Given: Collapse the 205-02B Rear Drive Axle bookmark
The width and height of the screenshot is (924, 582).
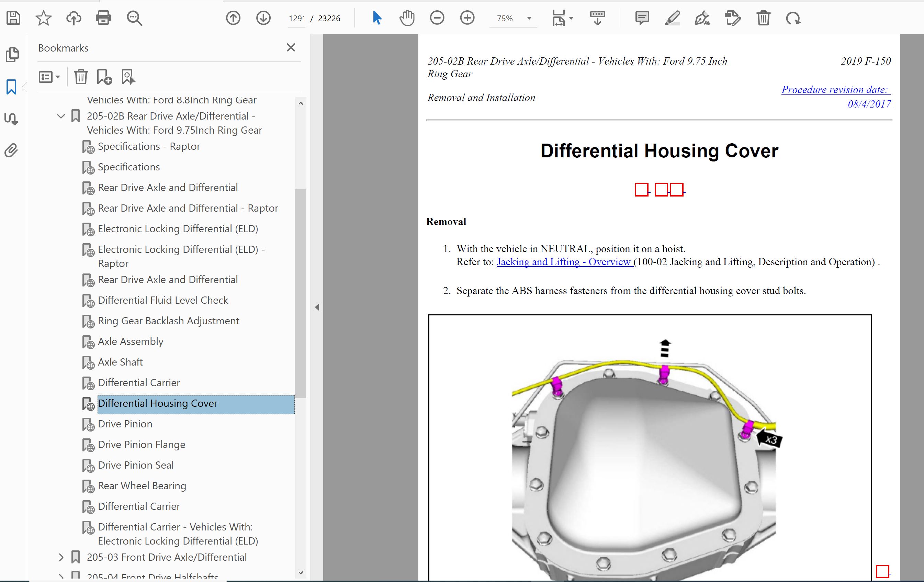Looking at the screenshot, I should coord(61,116).
